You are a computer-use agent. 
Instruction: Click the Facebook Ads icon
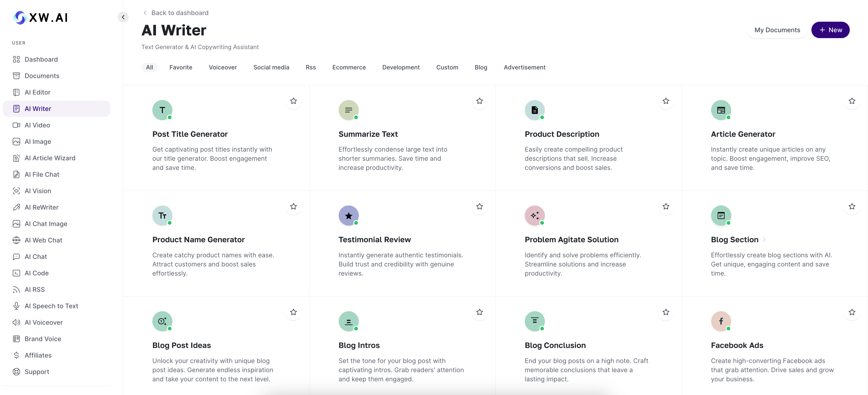click(x=721, y=321)
